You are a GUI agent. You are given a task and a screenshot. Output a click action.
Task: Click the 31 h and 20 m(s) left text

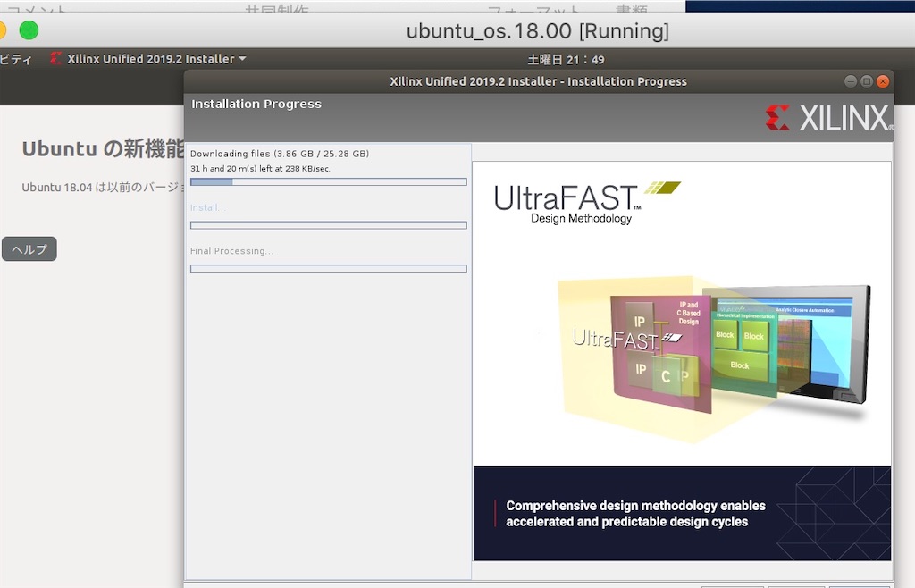[260, 169]
